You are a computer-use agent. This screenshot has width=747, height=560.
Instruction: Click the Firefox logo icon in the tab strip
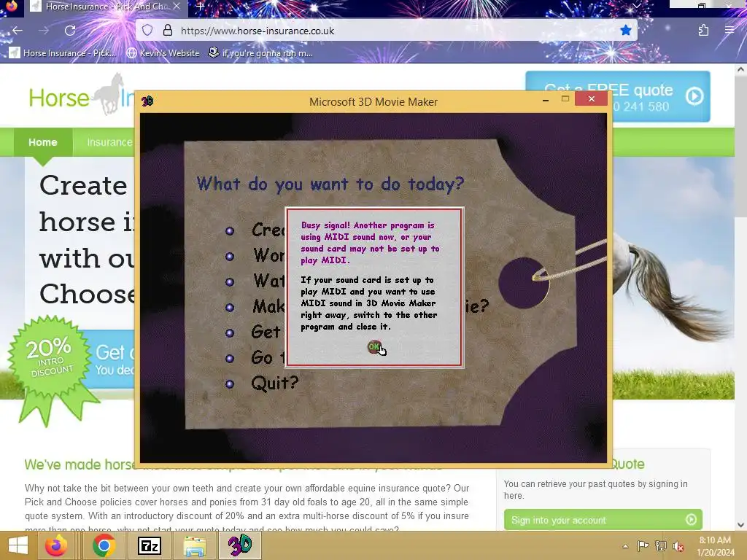[x=11, y=5]
